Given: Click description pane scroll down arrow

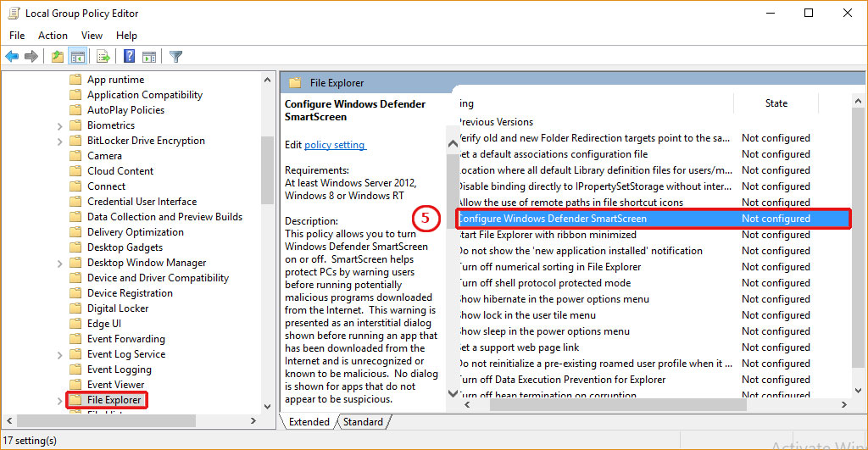Looking at the screenshot, I should pos(453,393).
